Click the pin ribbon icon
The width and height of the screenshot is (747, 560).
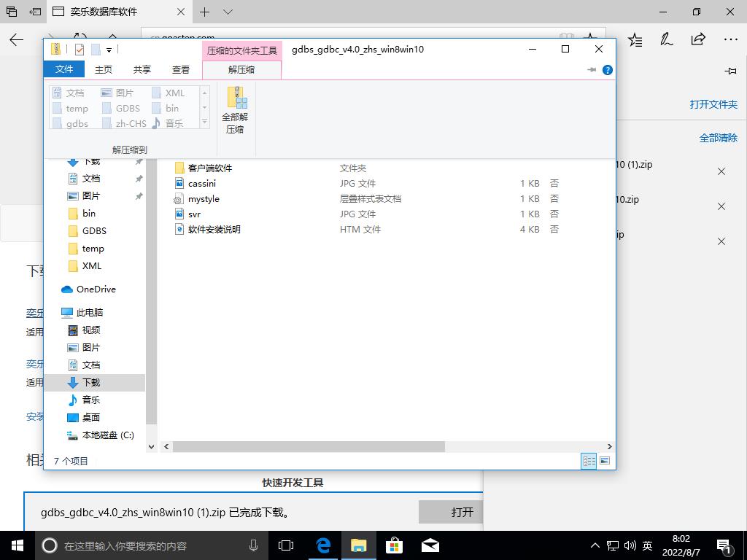(591, 70)
